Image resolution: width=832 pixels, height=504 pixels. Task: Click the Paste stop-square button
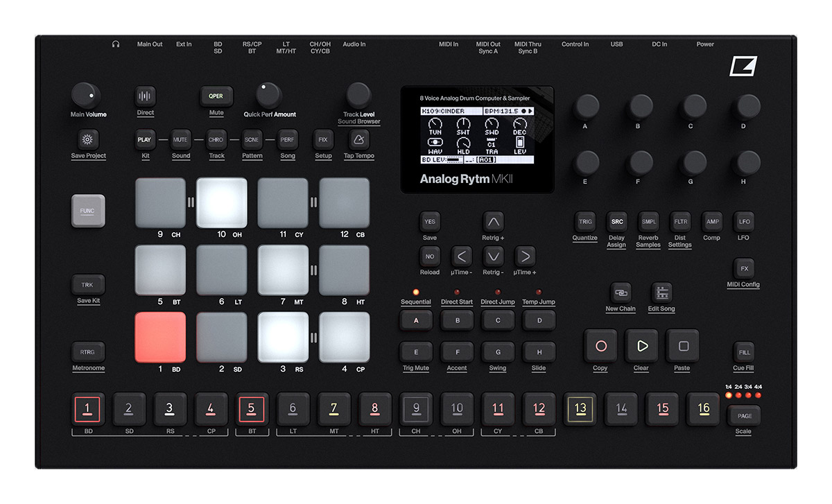683,345
